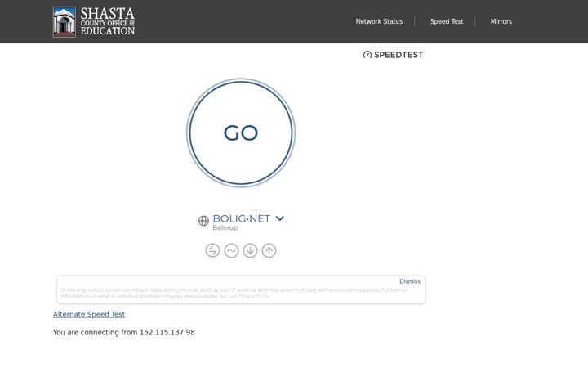Image resolution: width=588 pixels, height=368 pixels.
Task: Click the Ballerup server location text
Action: [x=225, y=227]
